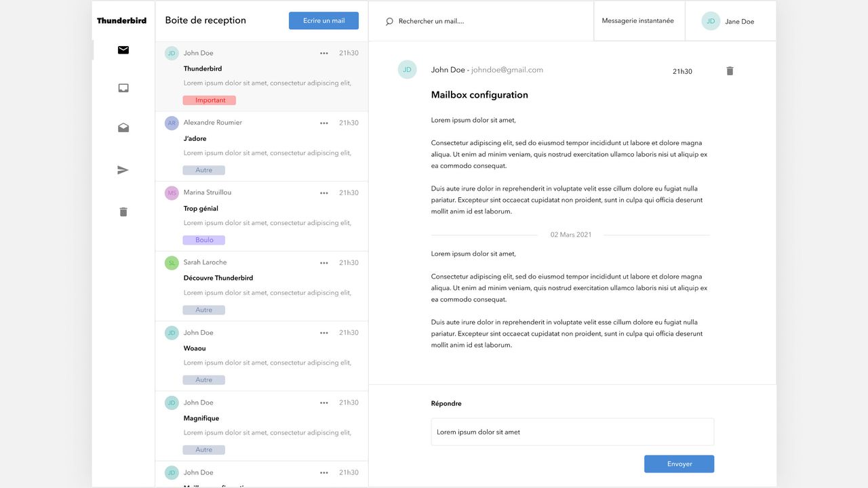Click the Autre tag on J'adore email
Image resolution: width=868 pixels, height=488 pixels.
[203, 170]
